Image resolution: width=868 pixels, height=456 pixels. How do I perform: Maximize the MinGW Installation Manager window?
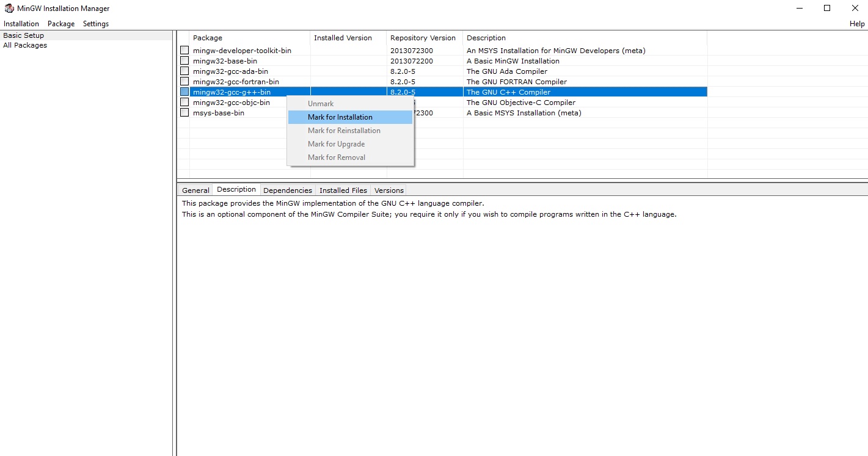tap(827, 8)
